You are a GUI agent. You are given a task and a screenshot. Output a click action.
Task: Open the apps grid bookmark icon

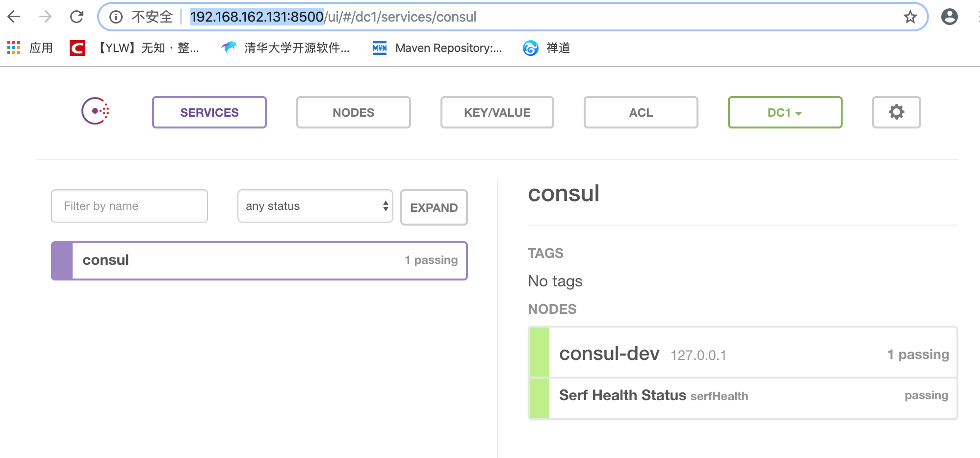[14, 48]
